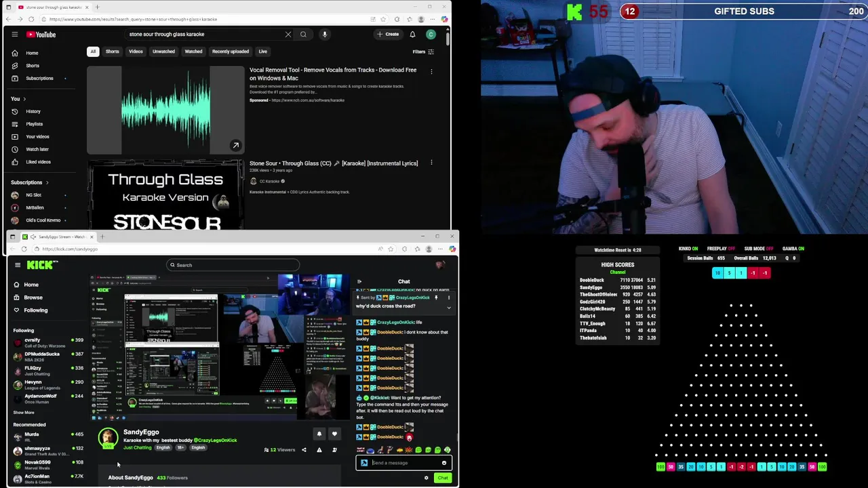Toggle SandyEggo notifications bell

point(319,434)
